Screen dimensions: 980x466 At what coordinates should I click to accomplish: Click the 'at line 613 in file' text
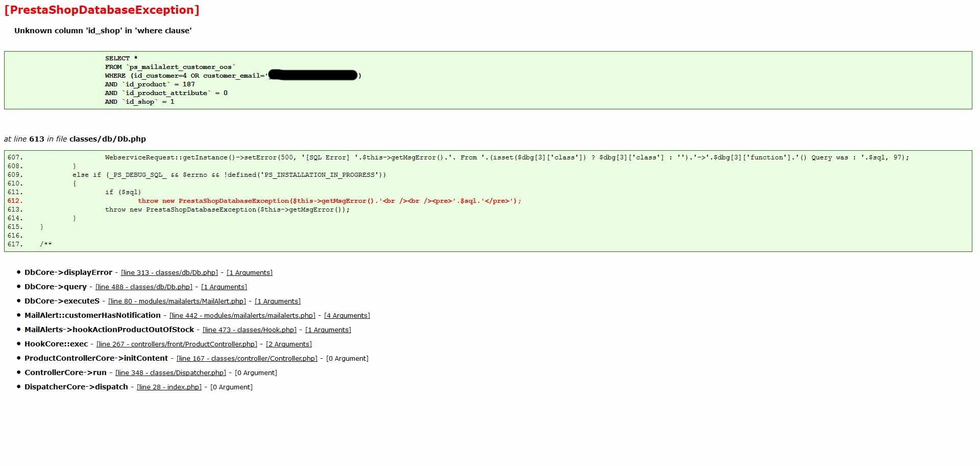pyautogui.click(x=75, y=139)
